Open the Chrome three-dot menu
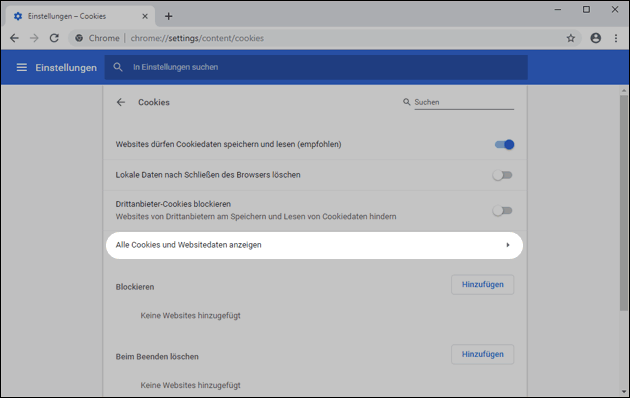The height and width of the screenshot is (398, 630). coord(616,38)
